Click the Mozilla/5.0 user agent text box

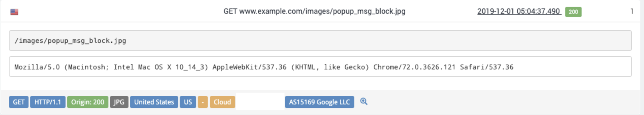[x=320, y=67]
